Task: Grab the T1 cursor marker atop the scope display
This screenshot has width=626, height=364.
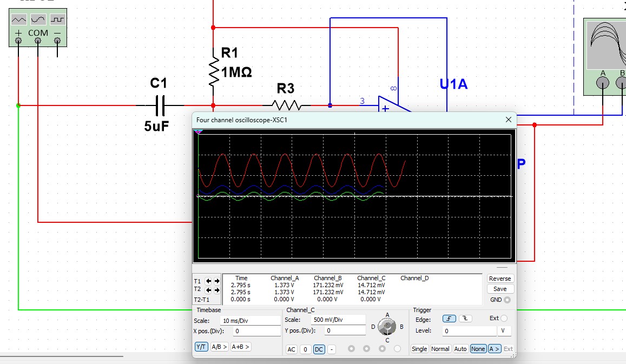Action: coord(198,132)
